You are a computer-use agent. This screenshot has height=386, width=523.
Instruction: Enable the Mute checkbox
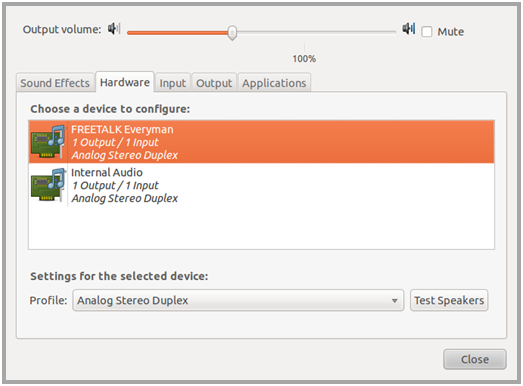tap(427, 32)
